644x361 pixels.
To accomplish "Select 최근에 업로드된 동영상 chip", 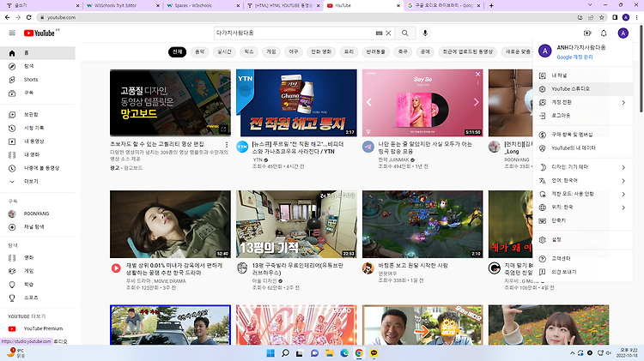I will pos(467,51).
